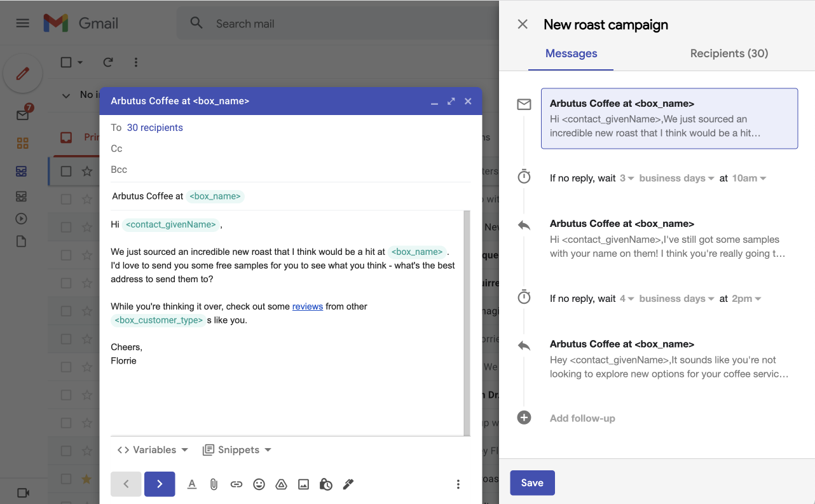
Task: Insert a file from Google Drive
Action: pyautogui.click(x=281, y=484)
